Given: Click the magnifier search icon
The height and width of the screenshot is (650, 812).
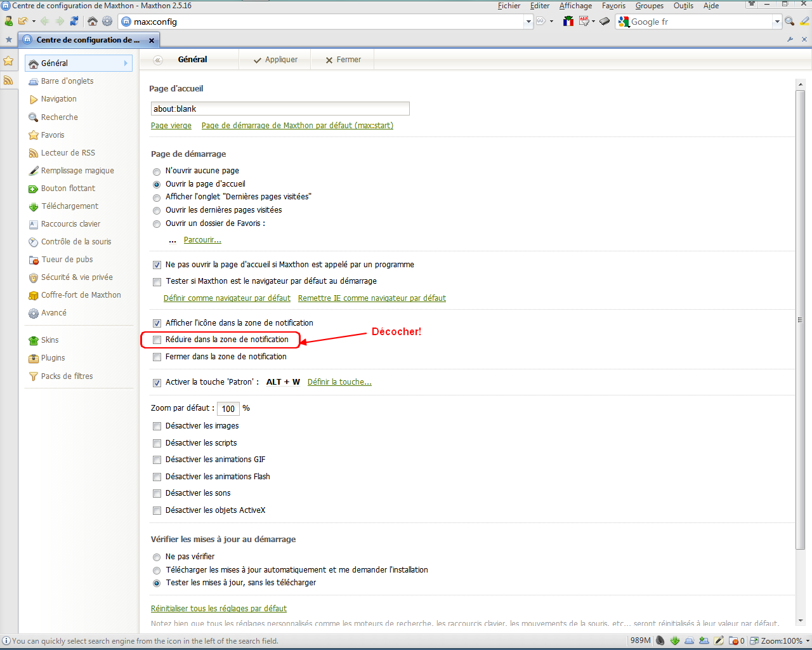Looking at the screenshot, I should pyautogui.click(x=789, y=22).
